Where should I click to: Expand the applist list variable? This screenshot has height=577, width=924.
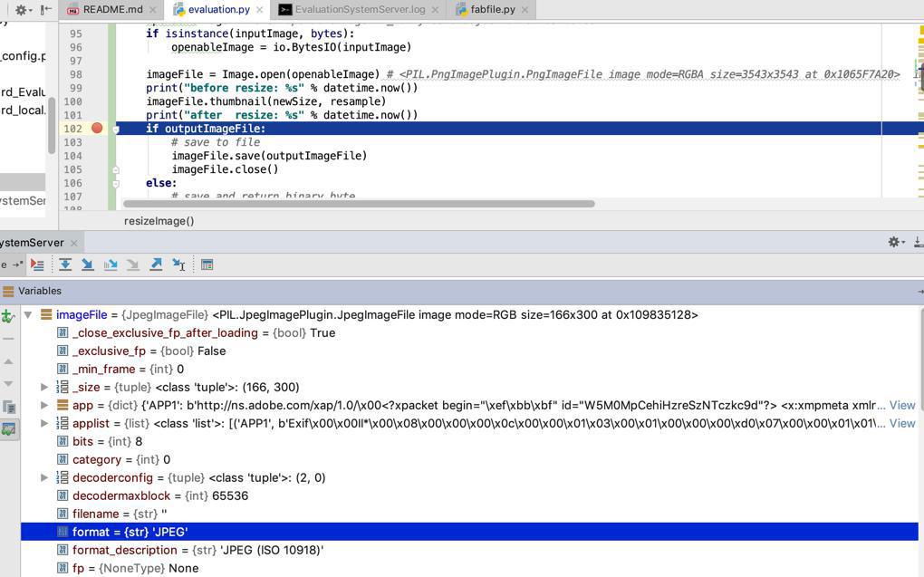(x=43, y=423)
